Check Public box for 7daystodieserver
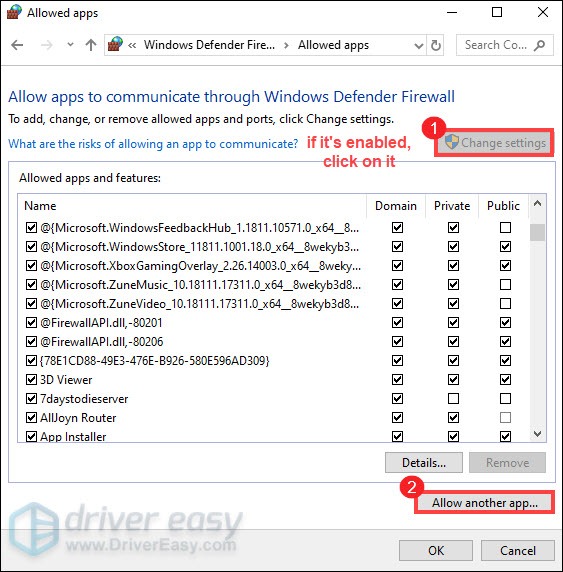The height and width of the screenshot is (572, 563). [x=505, y=399]
